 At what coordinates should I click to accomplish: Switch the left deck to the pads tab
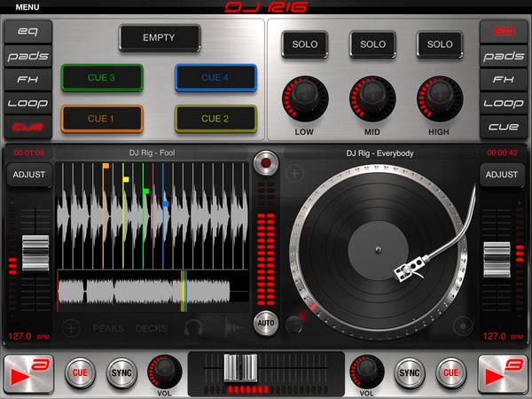[x=27, y=56]
